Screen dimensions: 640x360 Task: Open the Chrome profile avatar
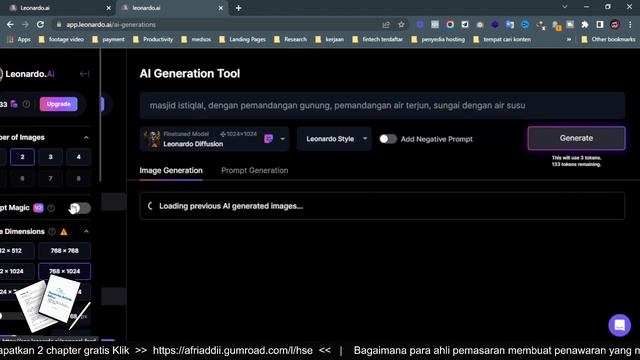[615, 24]
